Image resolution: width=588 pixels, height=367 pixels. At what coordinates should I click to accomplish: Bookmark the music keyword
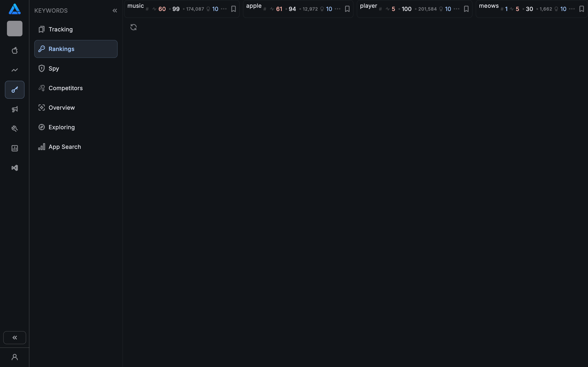(234, 9)
